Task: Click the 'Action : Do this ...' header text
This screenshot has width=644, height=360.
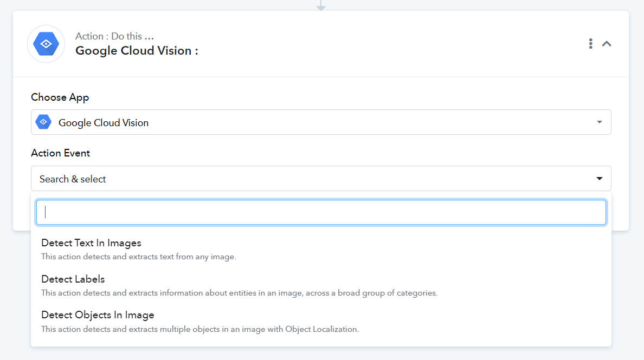Action: (114, 36)
